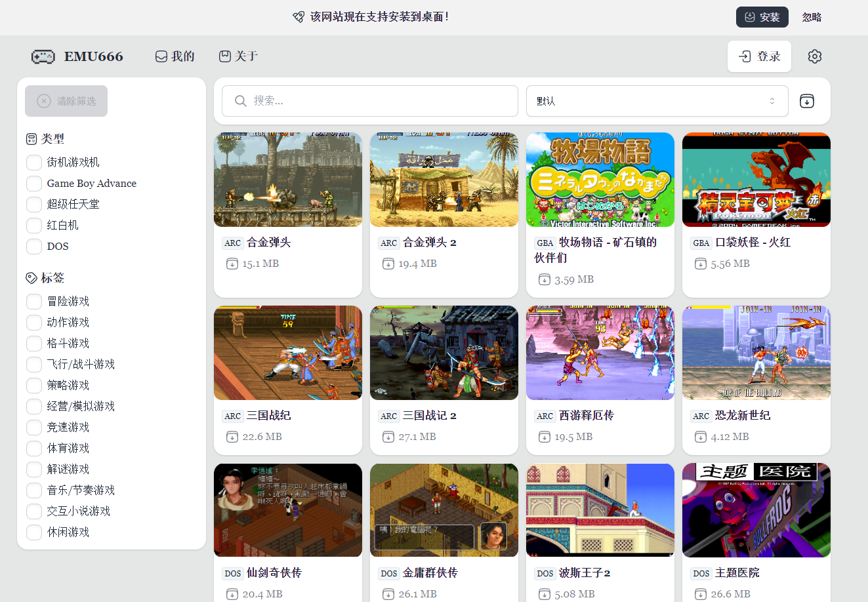Image resolution: width=868 pixels, height=602 pixels.
Task: Open the settings gear icon
Action: [x=815, y=56]
